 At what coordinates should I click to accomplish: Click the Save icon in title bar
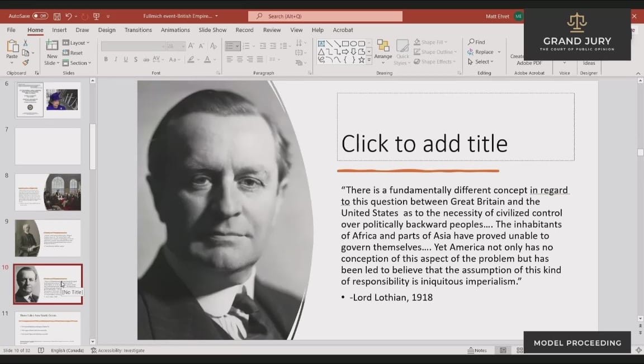tap(57, 16)
